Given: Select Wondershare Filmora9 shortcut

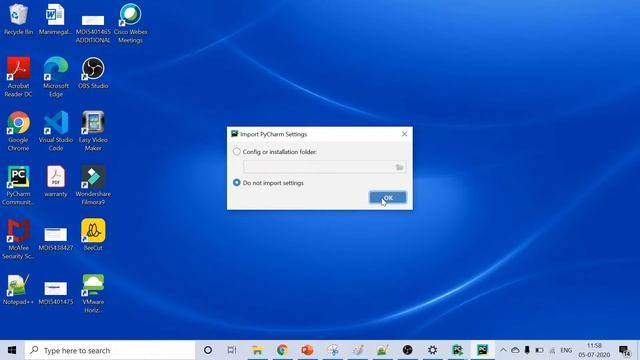Looking at the screenshot, I should click(x=93, y=186).
